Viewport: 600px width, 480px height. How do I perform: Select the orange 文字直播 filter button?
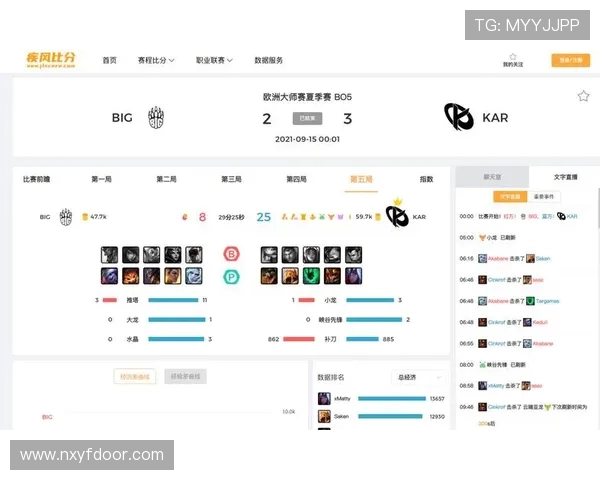(510, 197)
